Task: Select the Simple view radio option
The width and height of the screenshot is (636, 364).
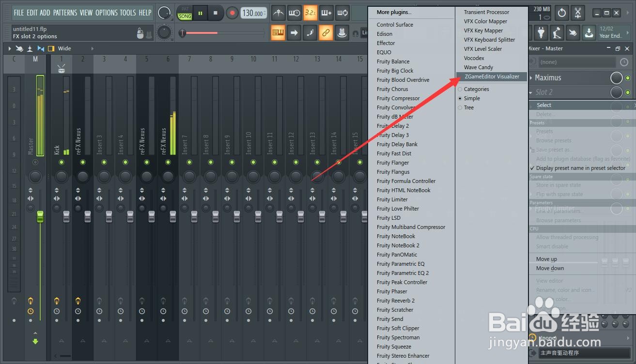Action: click(x=460, y=98)
